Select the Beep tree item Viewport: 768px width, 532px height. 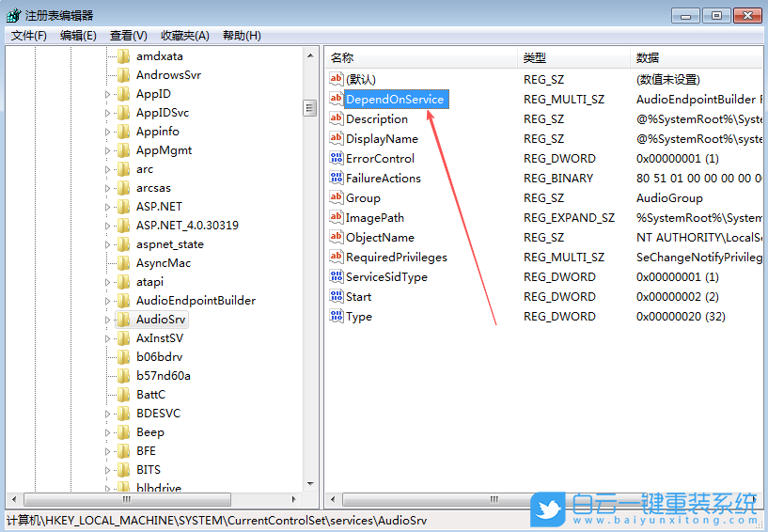(149, 432)
